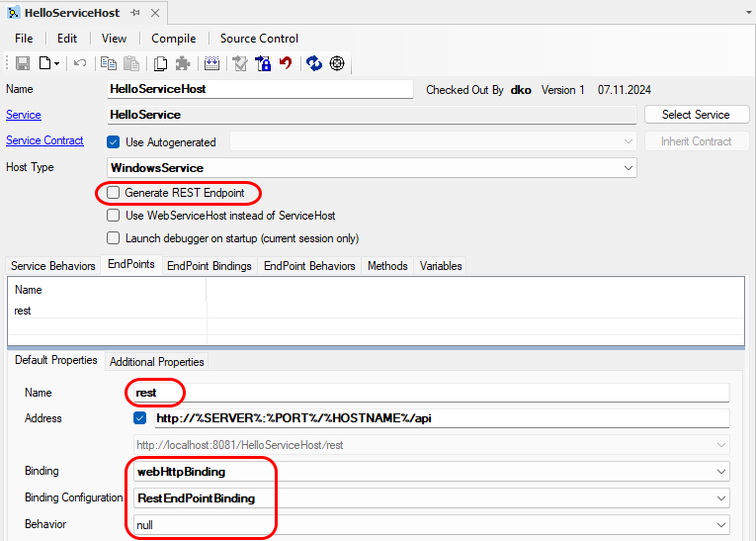Switch to the Variables tab
Viewport: 756px width, 541px height.
pos(441,266)
